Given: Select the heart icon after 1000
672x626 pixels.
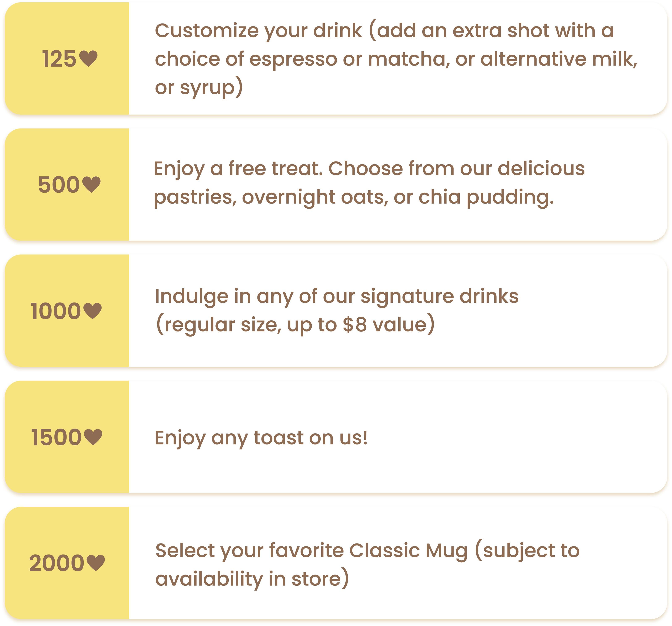Looking at the screenshot, I should pos(92,311).
